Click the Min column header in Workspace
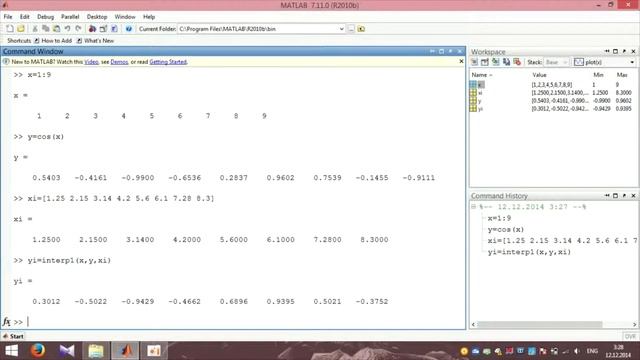 [598, 75]
